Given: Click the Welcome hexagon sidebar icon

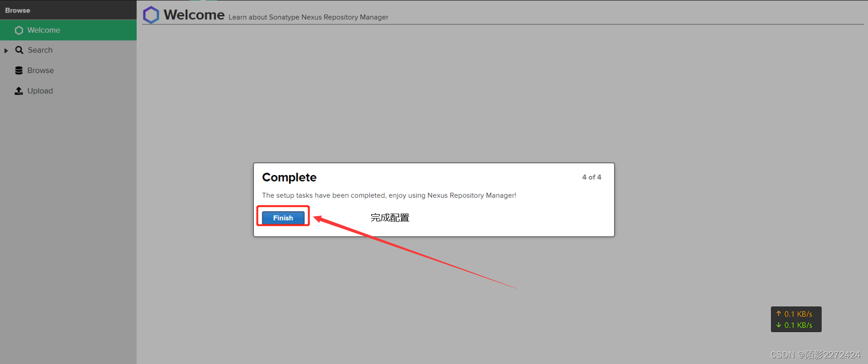Looking at the screenshot, I should [19, 30].
